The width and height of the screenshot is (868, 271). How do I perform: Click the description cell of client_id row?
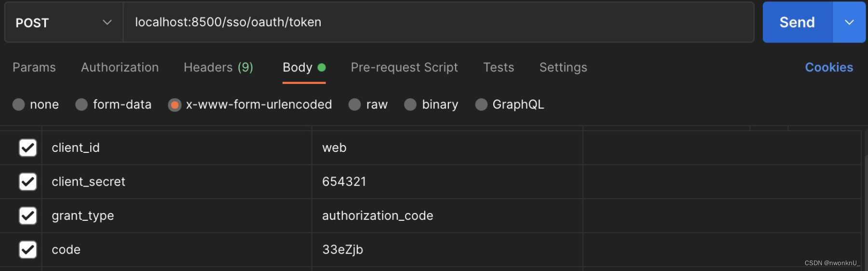pos(722,148)
